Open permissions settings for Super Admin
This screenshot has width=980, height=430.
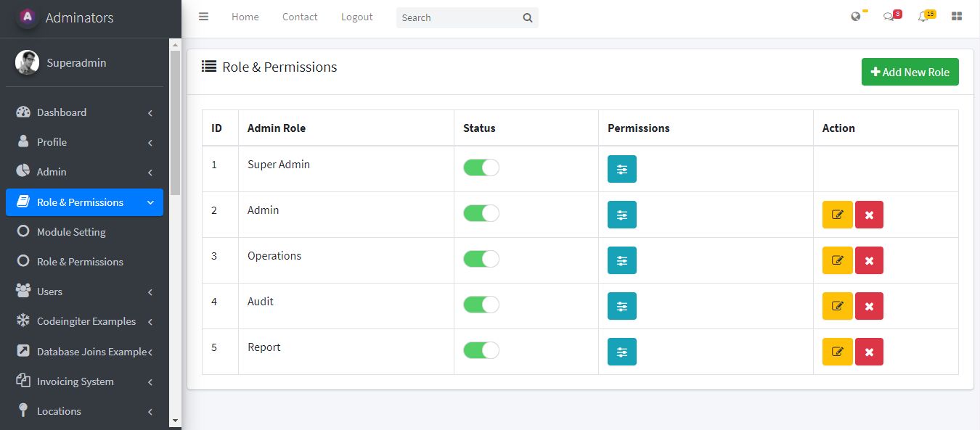tap(621, 169)
